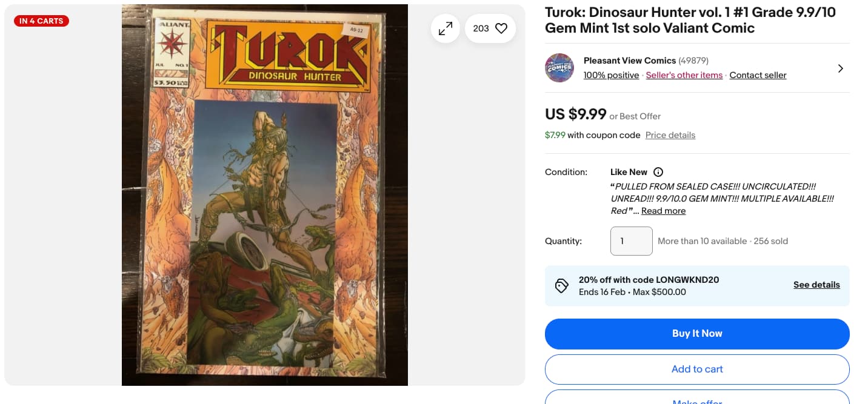Open Pleasant View Comics store name
The height and width of the screenshot is (404, 868).
coord(630,61)
